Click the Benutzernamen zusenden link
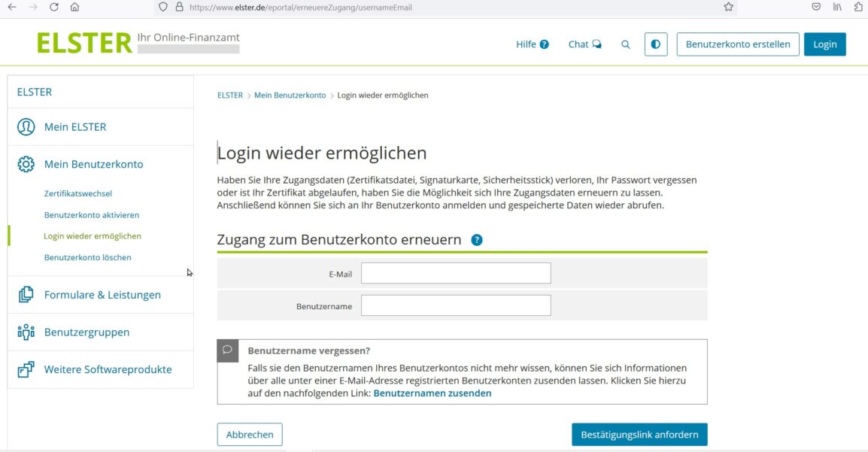 coord(432,393)
